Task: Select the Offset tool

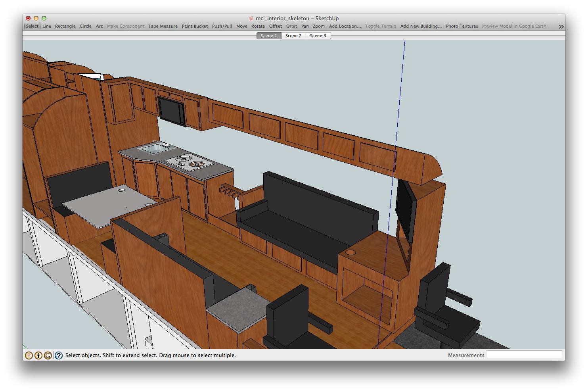Action: pyautogui.click(x=276, y=26)
